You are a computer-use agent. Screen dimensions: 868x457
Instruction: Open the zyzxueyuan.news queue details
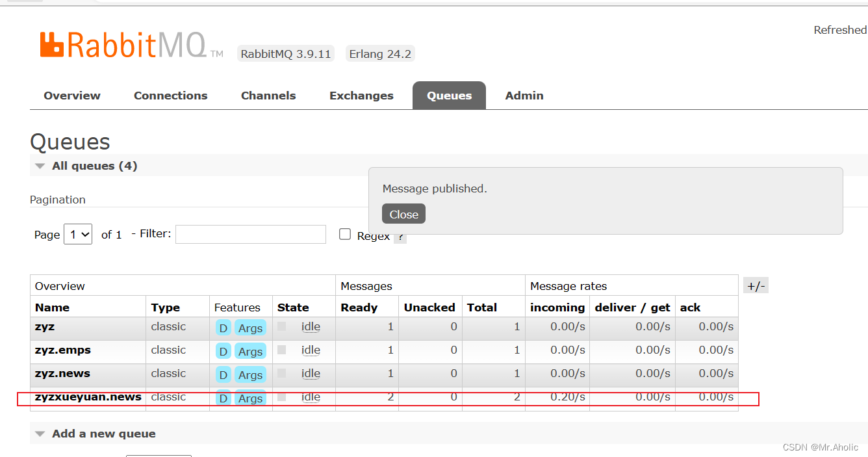[x=87, y=397]
